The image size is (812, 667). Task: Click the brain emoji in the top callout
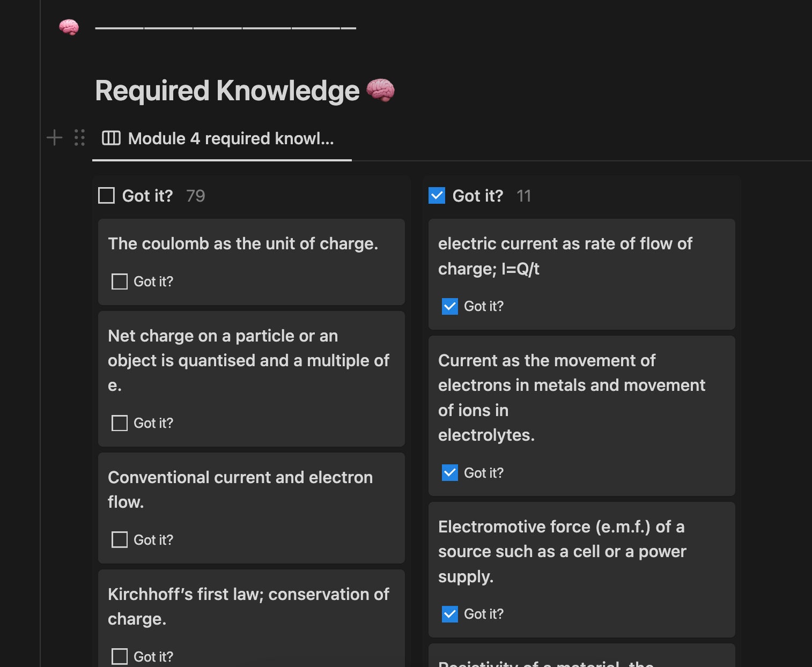pos(69,27)
